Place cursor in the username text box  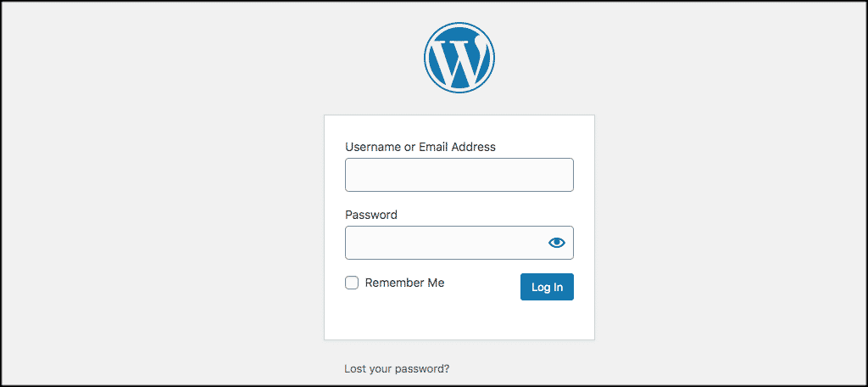459,175
